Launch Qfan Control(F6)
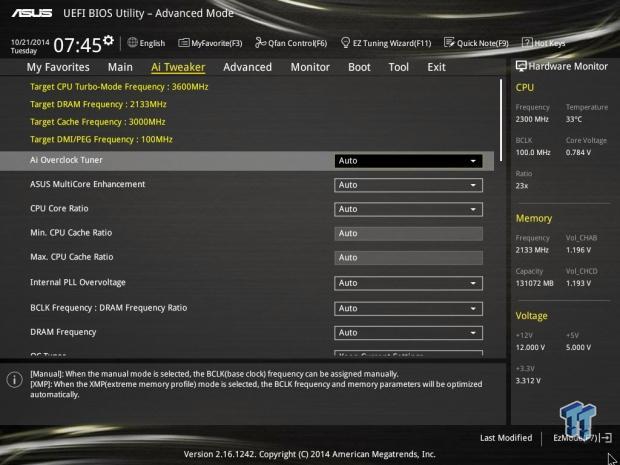Image resolution: width=620 pixels, height=465 pixels. click(291, 43)
